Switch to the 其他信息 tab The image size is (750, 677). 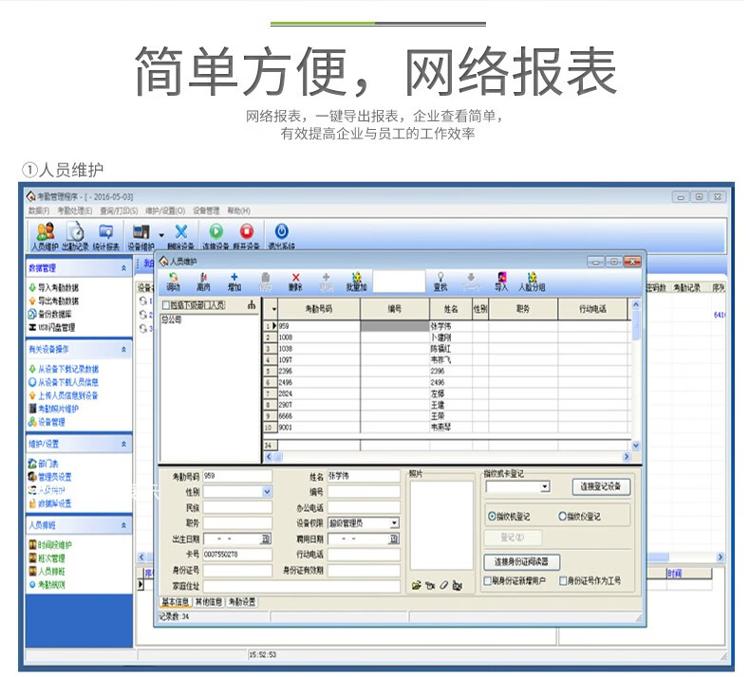coord(209,602)
